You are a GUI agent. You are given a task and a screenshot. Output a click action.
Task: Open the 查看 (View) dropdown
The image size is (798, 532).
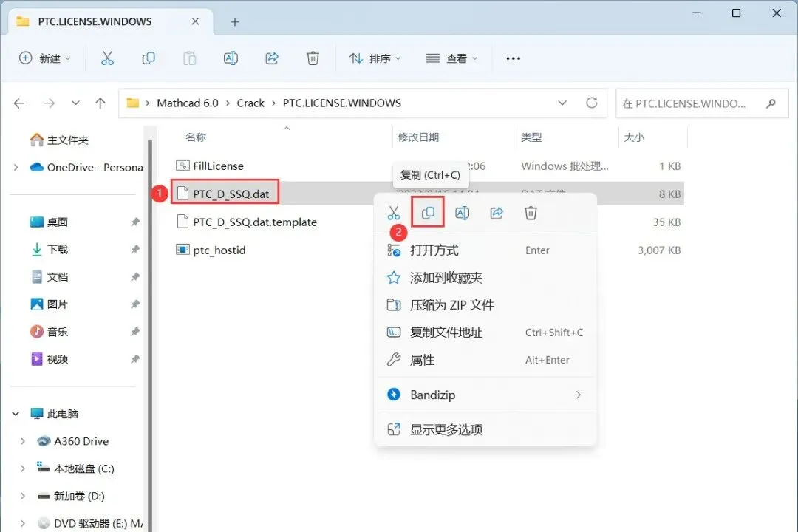451,58
